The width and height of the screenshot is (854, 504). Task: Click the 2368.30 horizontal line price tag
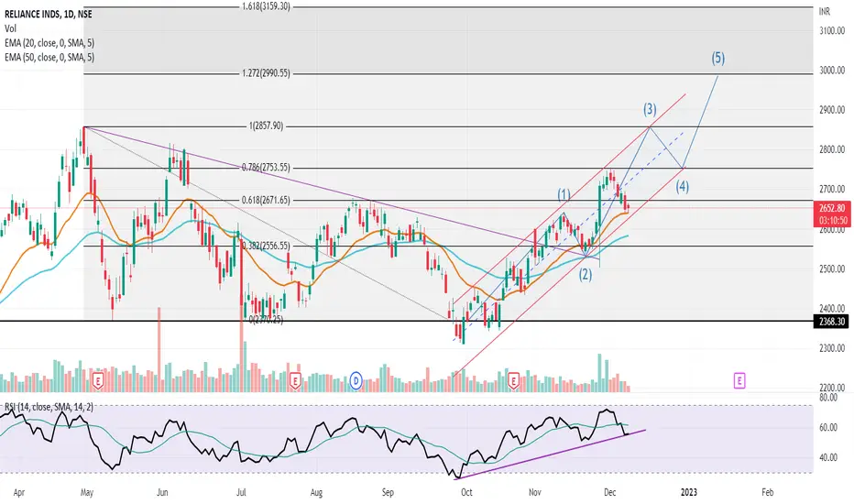[832, 322]
